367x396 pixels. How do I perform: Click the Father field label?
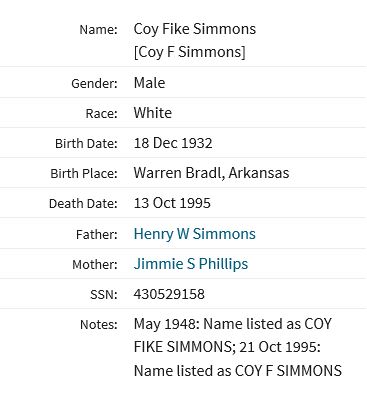click(x=97, y=235)
